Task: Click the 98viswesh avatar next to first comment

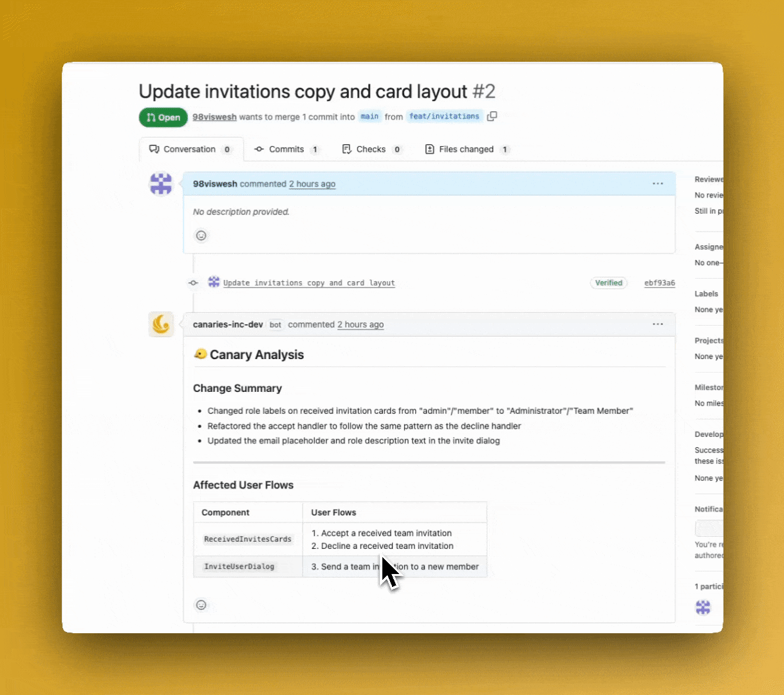Action: coord(161,183)
